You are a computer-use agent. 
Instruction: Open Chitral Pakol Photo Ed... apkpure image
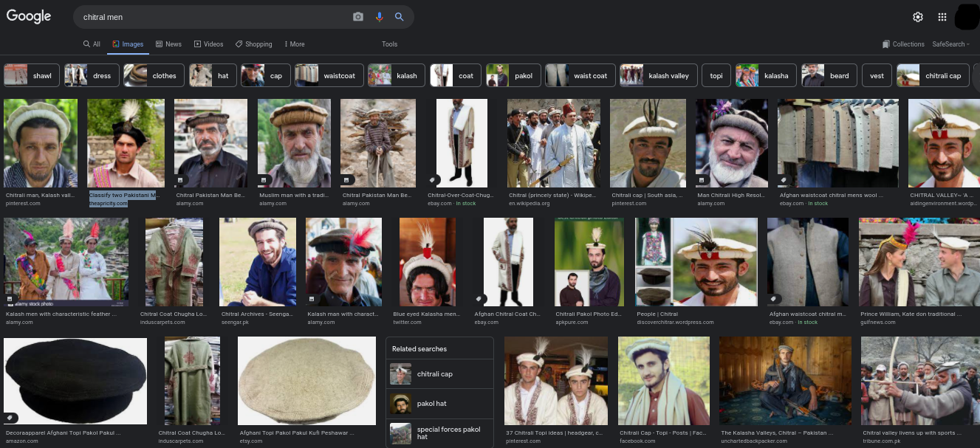click(589, 262)
